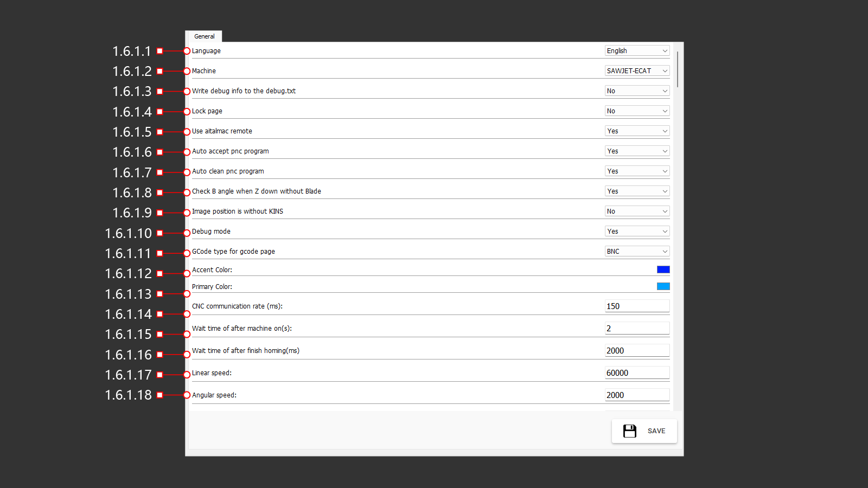Image resolution: width=868 pixels, height=488 pixels.
Task: Click the Angular speed input field
Action: click(x=637, y=395)
